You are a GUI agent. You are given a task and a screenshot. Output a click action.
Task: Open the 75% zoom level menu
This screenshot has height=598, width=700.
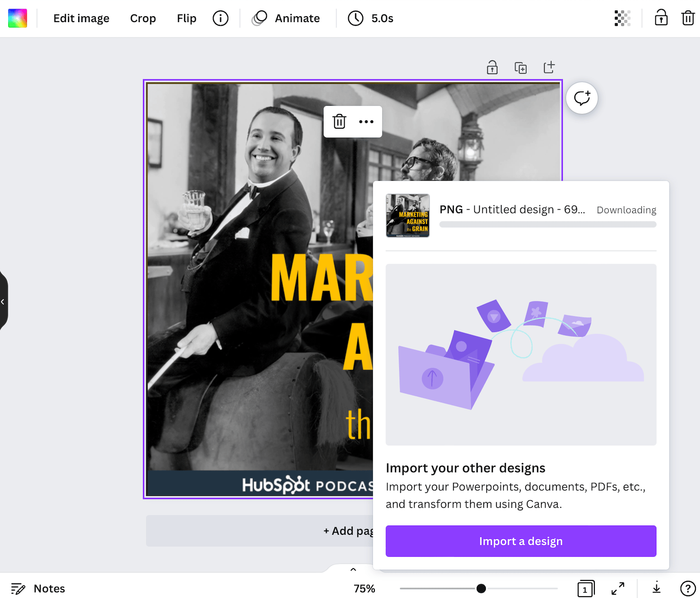coord(364,589)
